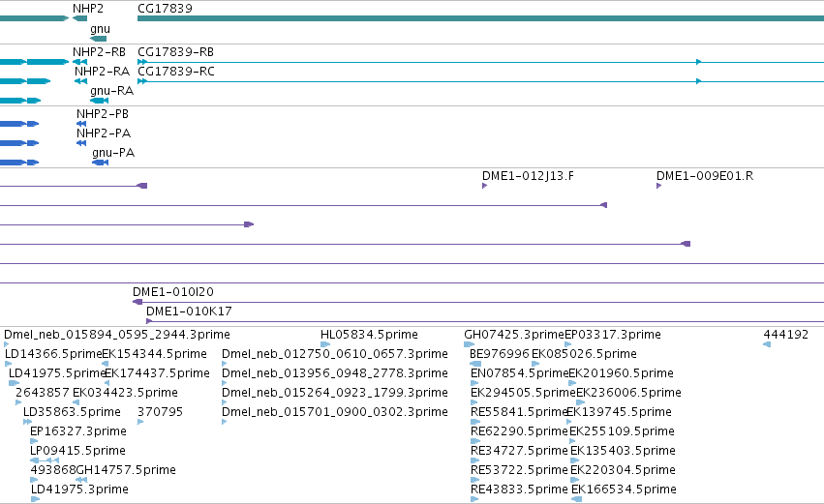
Task: Click Dmel_neb_013956_0948_2778.3prime label
Action: [x=335, y=373]
